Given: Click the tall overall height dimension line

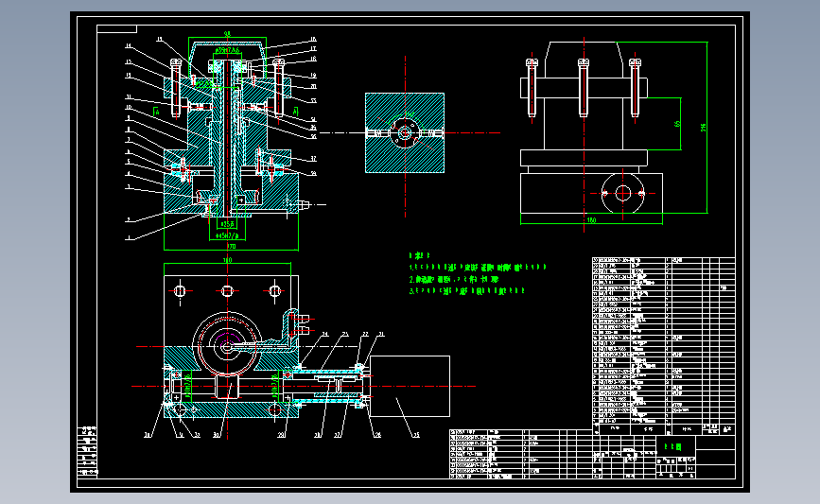Looking at the screenshot, I should [x=707, y=127].
